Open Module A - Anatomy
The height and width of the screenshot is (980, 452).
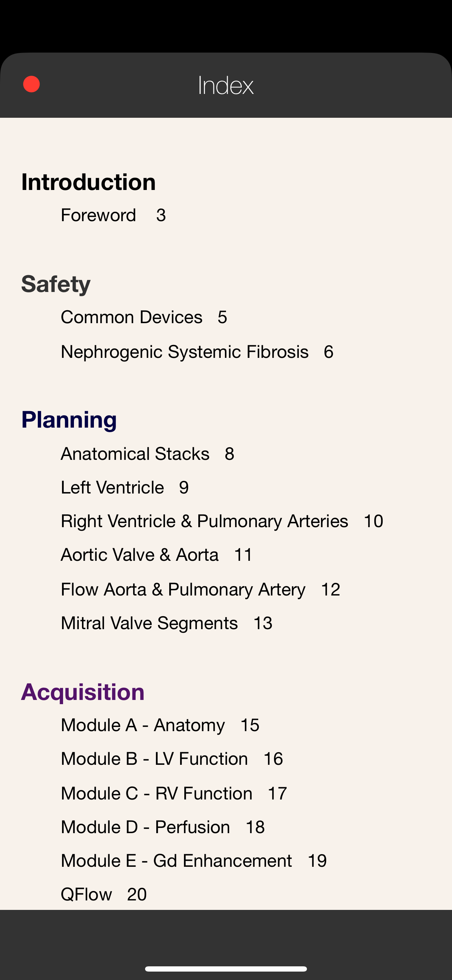160,725
